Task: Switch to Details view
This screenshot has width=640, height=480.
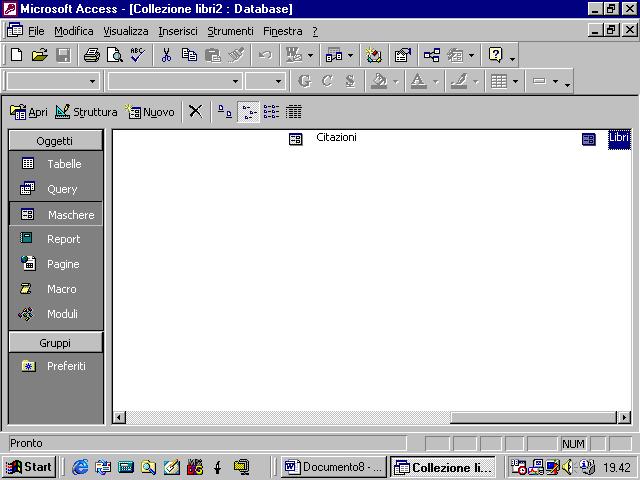Action: point(293,111)
